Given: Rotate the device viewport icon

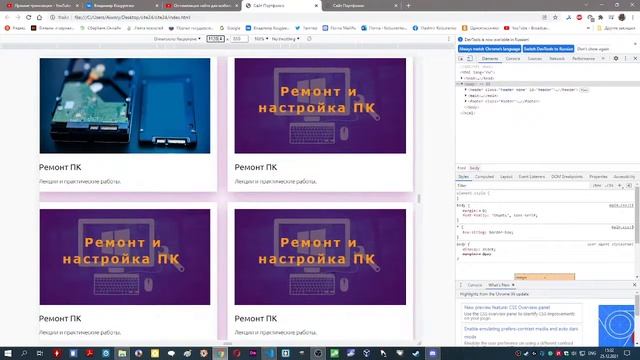Looking at the screenshot, I should [x=309, y=39].
